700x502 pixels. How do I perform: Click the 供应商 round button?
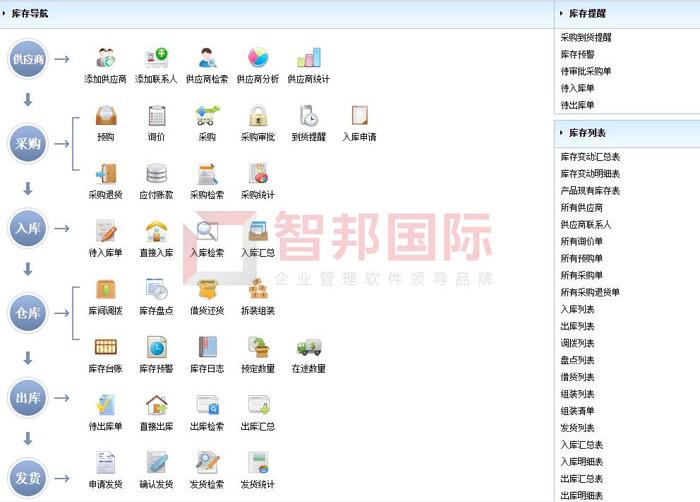(x=28, y=59)
